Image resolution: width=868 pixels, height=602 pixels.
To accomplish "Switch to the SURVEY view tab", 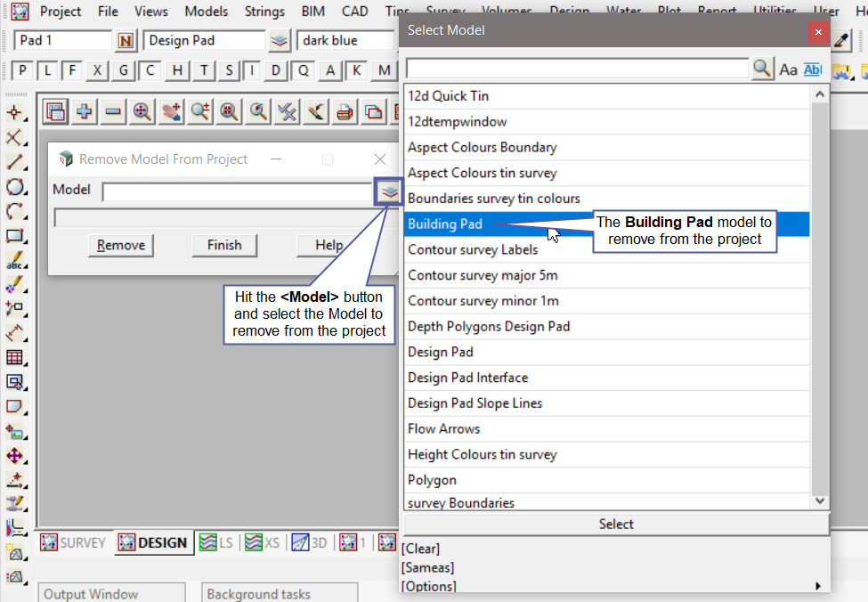I will (x=74, y=542).
